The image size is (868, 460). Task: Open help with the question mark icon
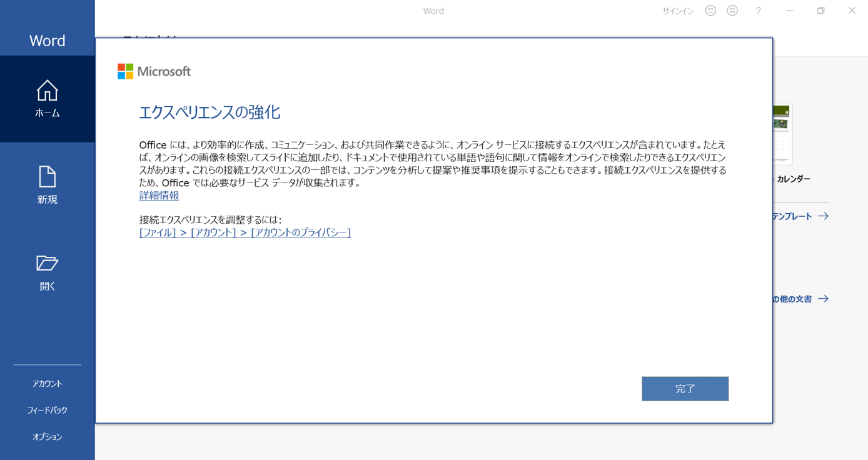[758, 11]
